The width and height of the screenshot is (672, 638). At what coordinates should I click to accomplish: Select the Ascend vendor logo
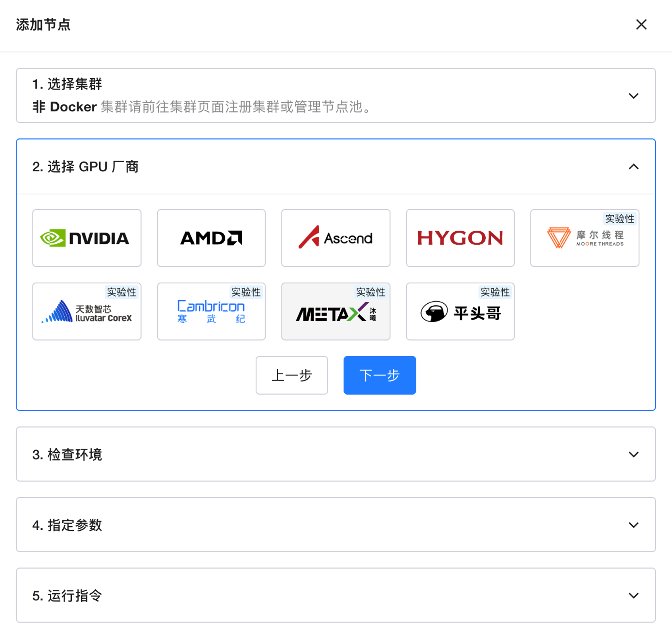point(336,238)
